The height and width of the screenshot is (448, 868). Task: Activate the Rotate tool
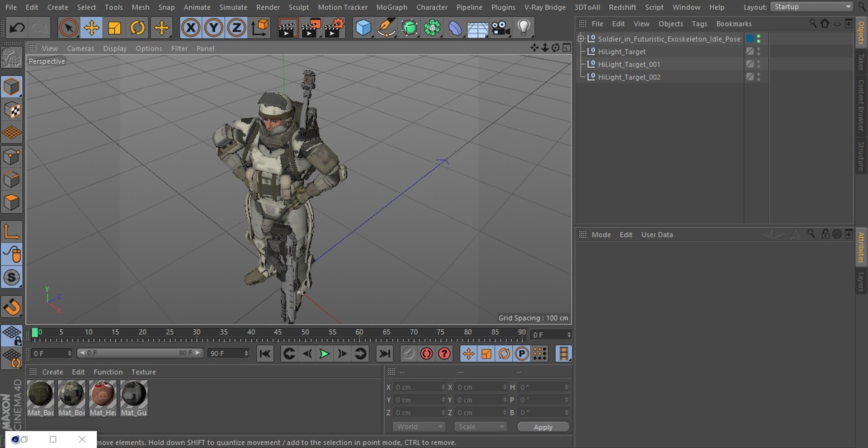137,28
